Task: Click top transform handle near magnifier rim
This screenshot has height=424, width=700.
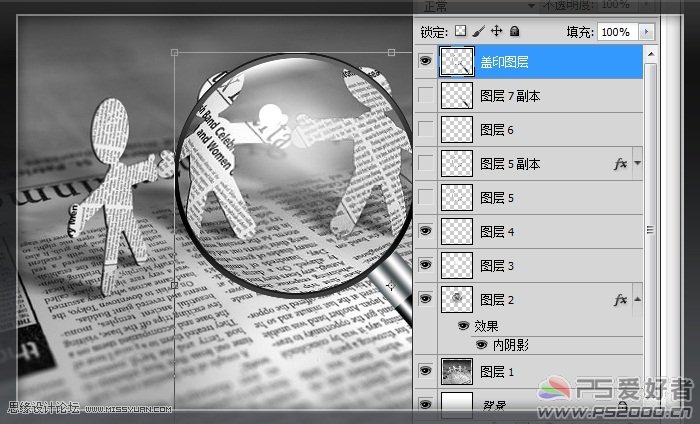Action: click(392, 53)
